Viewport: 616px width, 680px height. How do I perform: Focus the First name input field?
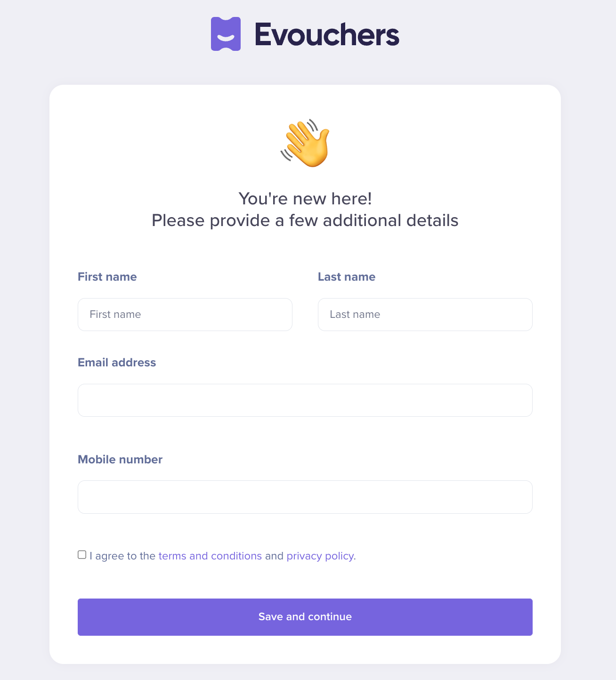pyautogui.click(x=185, y=315)
